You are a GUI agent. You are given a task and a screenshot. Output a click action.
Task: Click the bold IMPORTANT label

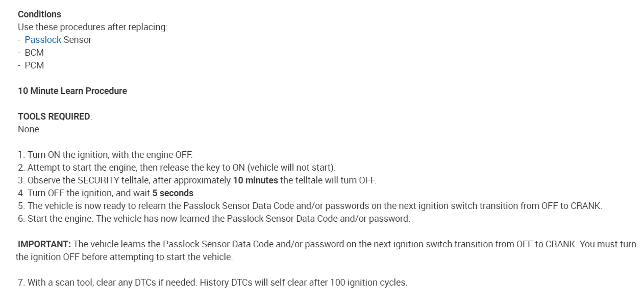44,244
